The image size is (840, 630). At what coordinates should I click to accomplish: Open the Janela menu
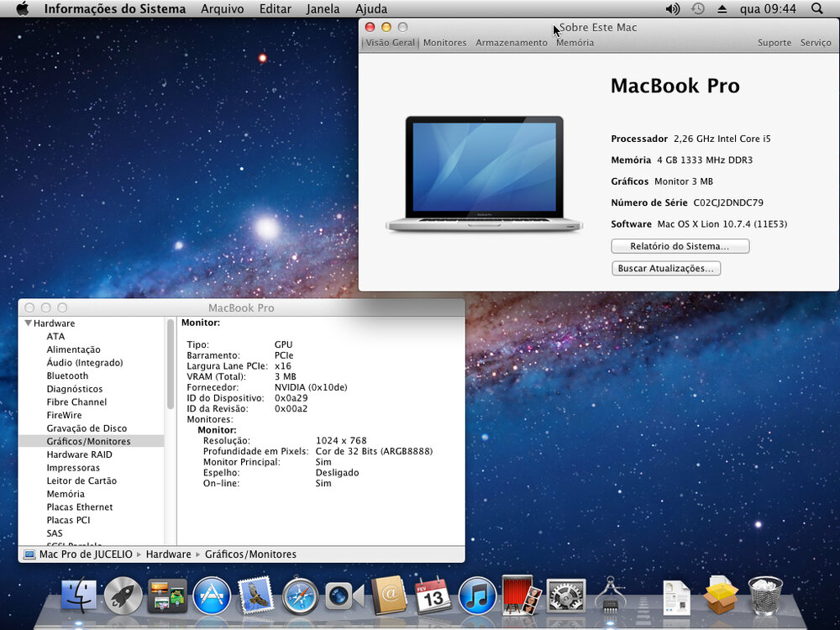tap(323, 9)
